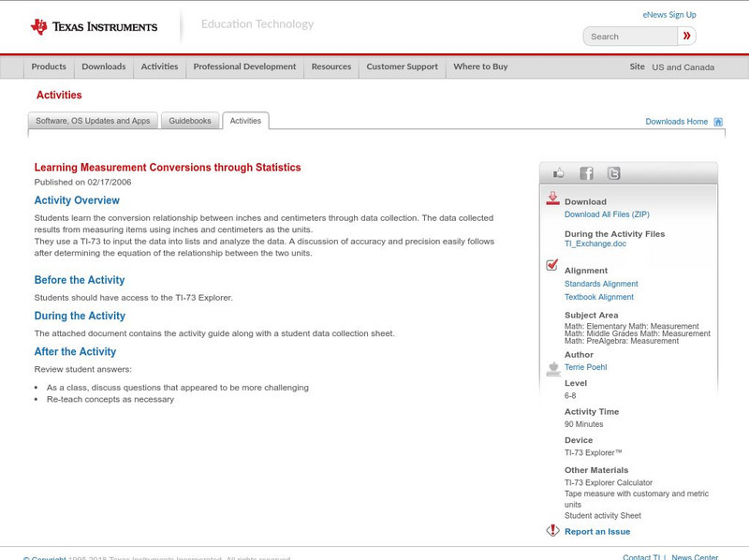The height and width of the screenshot is (560, 749).
Task: Click the Learning Measurement Conversions title
Action: (x=168, y=168)
